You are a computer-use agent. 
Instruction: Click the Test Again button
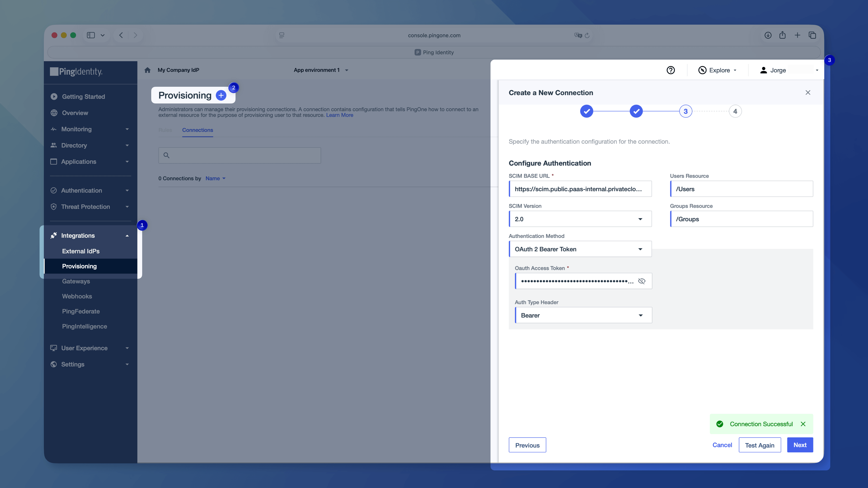759,445
